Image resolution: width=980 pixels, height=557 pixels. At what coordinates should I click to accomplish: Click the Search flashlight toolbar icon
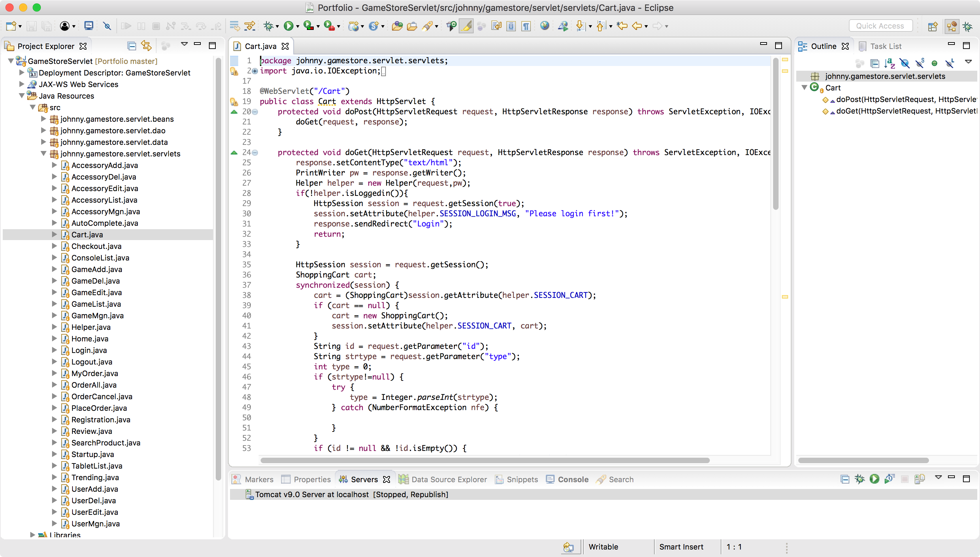pos(427,26)
